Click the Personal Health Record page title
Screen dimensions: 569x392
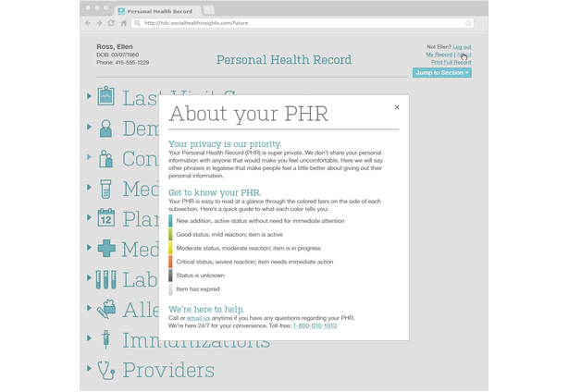click(x=284, y=59)
